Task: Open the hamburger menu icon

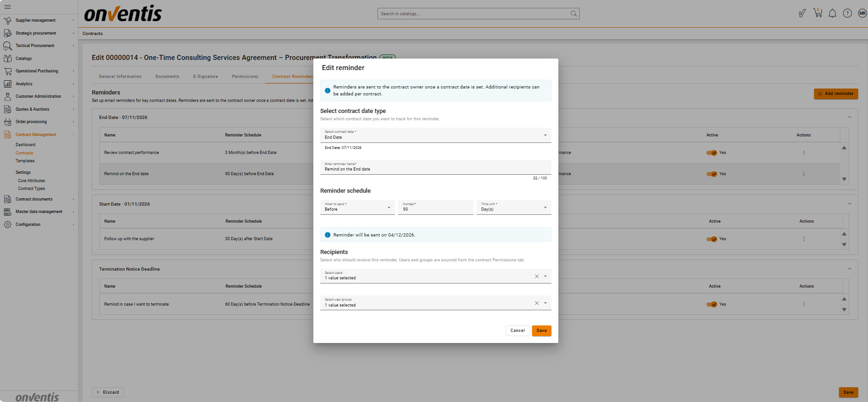Action: 7,7
